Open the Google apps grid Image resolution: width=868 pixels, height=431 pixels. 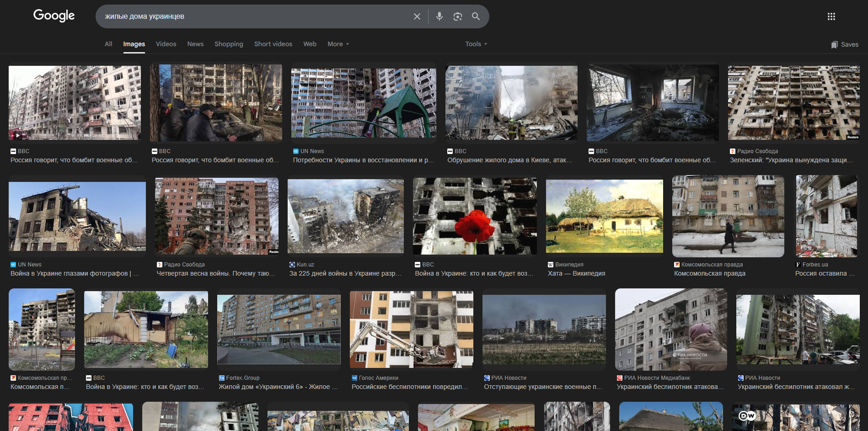[831, 16]
